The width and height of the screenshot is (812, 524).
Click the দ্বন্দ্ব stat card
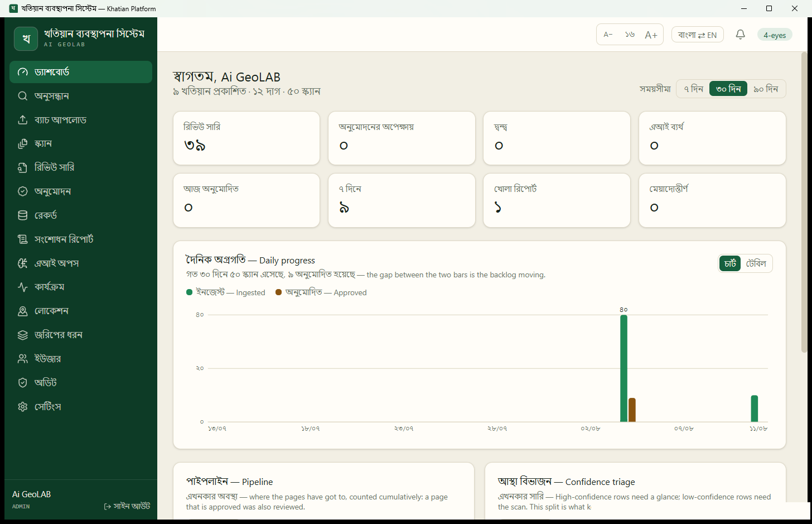click(557, 138)
